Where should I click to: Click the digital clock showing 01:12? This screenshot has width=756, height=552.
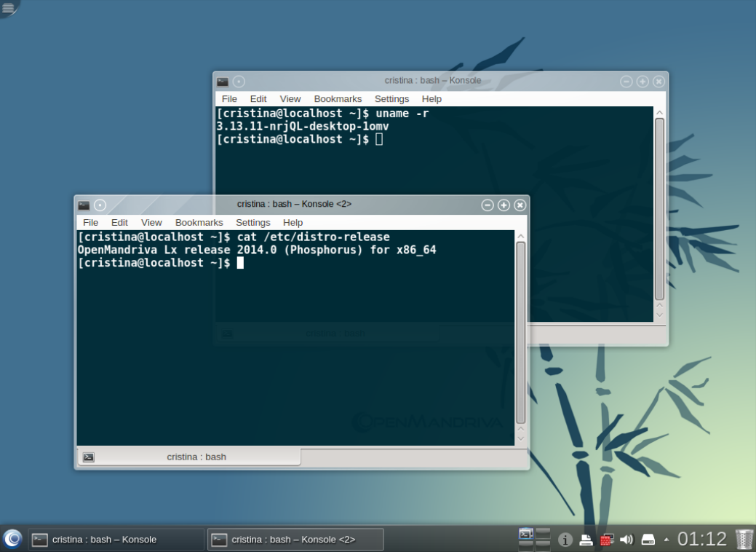[x=702, y=539]
